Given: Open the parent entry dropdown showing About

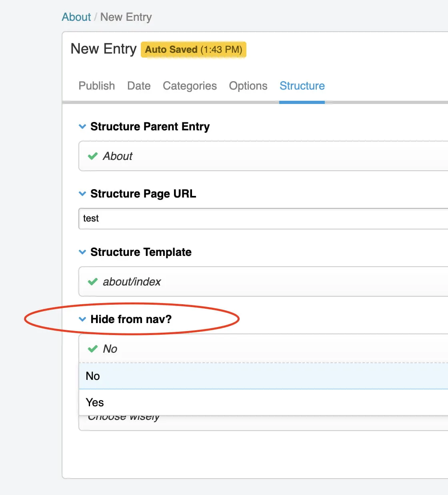Looking at the screenshot, I should tap(263, 156).
